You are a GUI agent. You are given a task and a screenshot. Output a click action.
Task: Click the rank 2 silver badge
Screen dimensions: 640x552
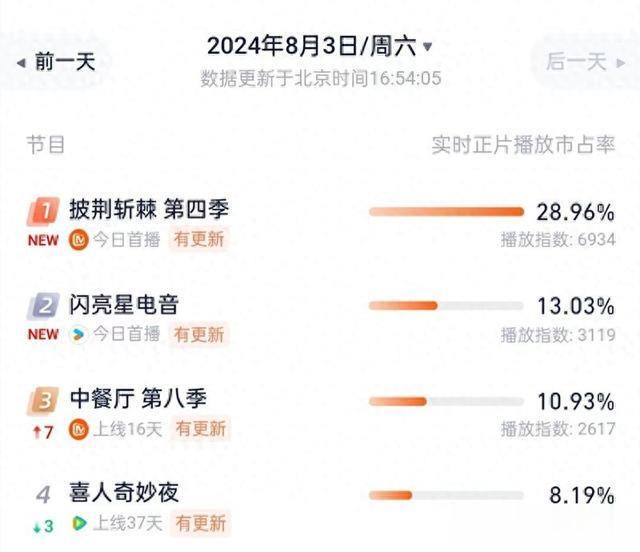click(44, 305)
